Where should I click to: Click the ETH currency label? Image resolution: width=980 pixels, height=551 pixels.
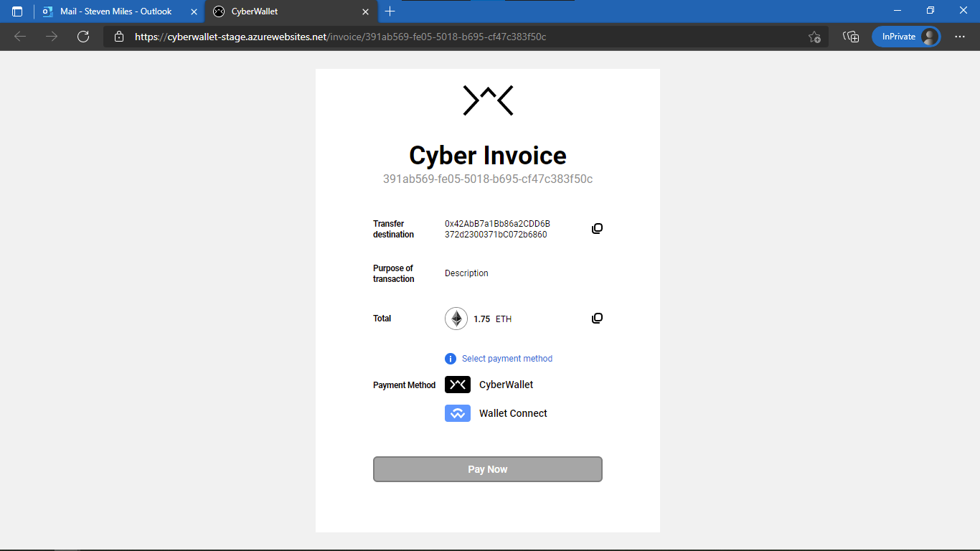point(504,319)
